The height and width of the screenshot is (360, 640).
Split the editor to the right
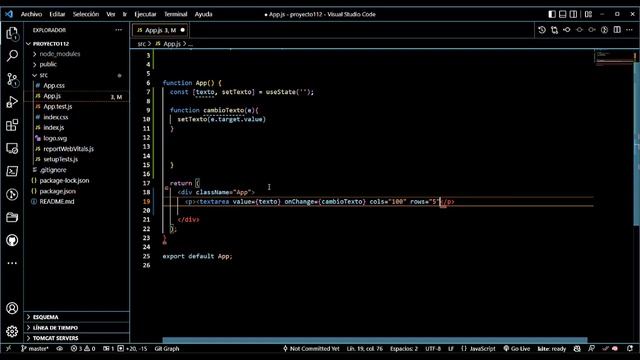point(617,30)
